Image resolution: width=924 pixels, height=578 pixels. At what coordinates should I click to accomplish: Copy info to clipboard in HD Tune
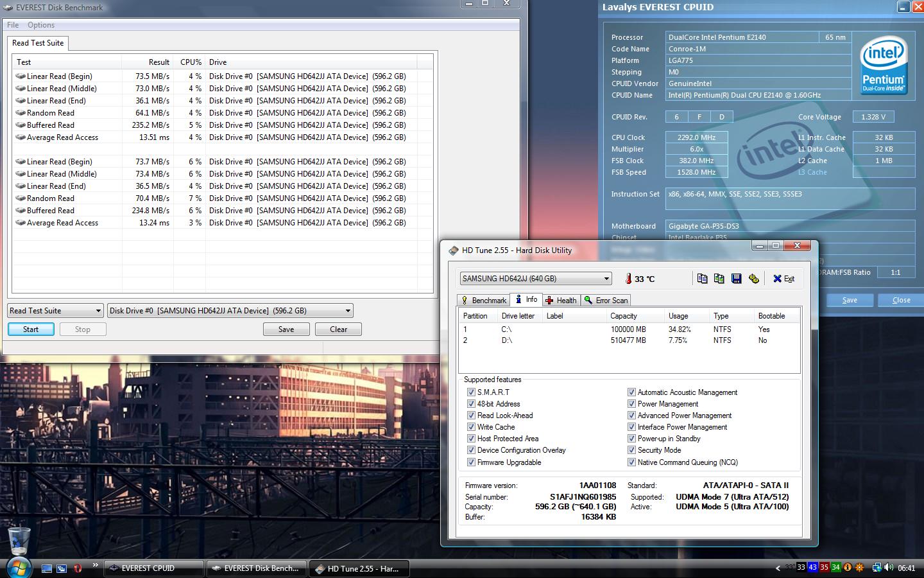pyautogui.click(x=702, y=279)
